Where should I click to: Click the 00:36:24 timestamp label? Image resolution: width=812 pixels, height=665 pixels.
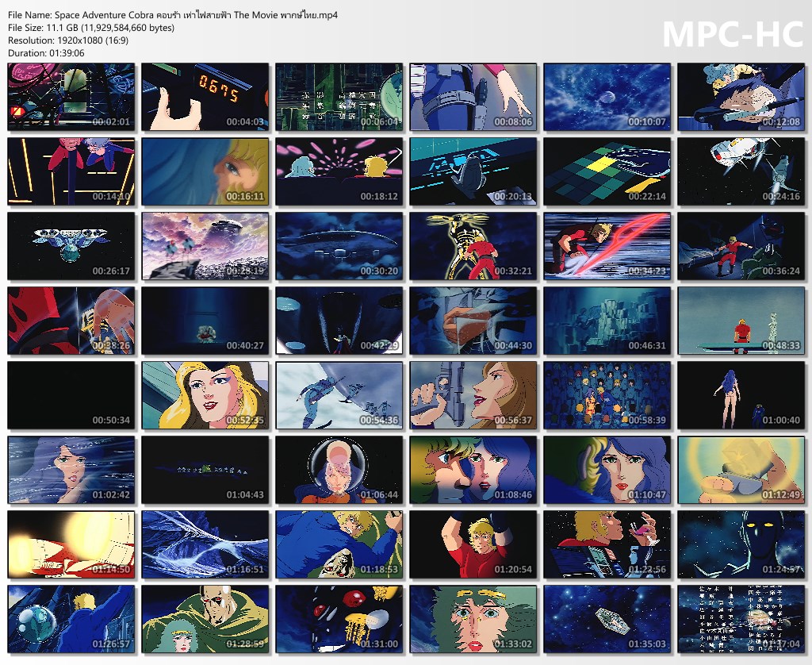coord(781,271)
